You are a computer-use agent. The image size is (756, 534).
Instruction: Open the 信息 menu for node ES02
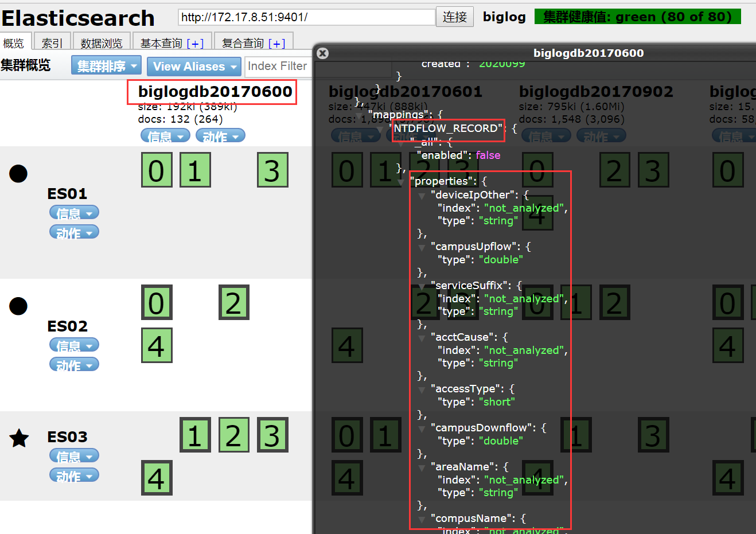(x=74, y=345)
